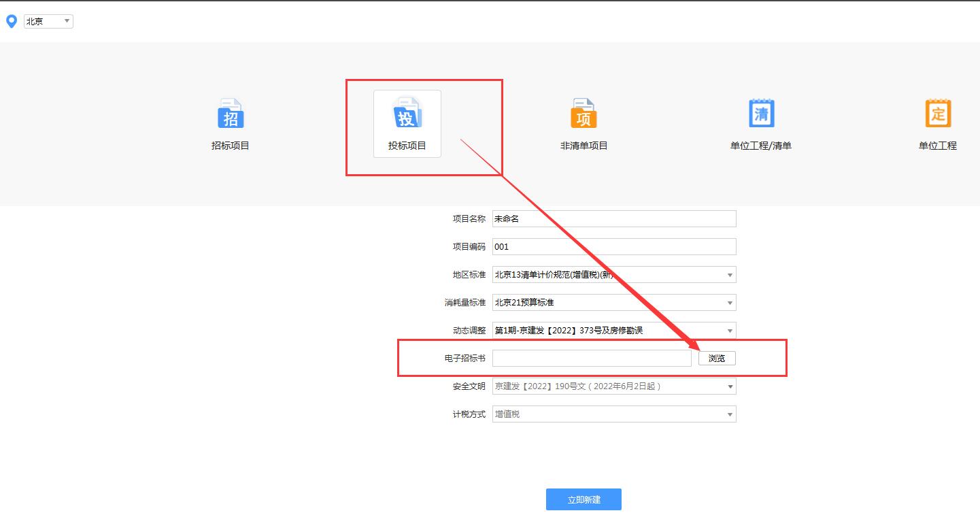Expand the 安全文明 dropdown

click(x=614, y=386)
